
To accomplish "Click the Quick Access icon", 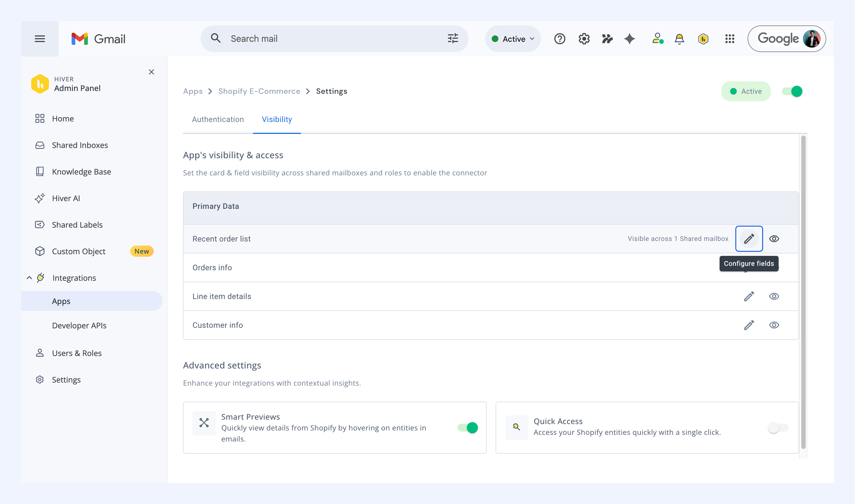I will tap(516, 427).
